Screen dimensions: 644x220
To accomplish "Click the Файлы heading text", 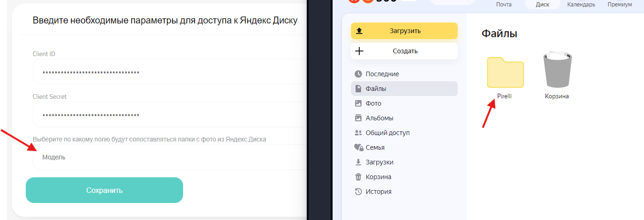I will pyautogui.click(x=500, y=34).
